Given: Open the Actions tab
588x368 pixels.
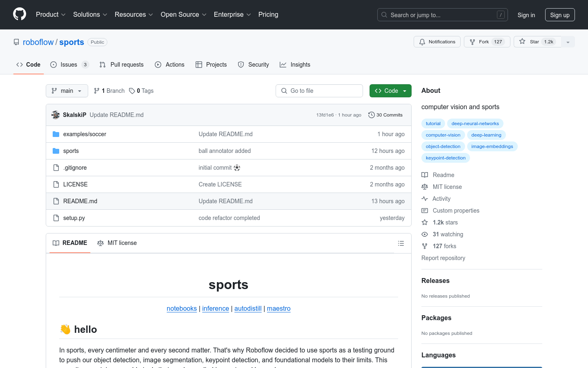Looking at the screenshot, I should (169, 65).
